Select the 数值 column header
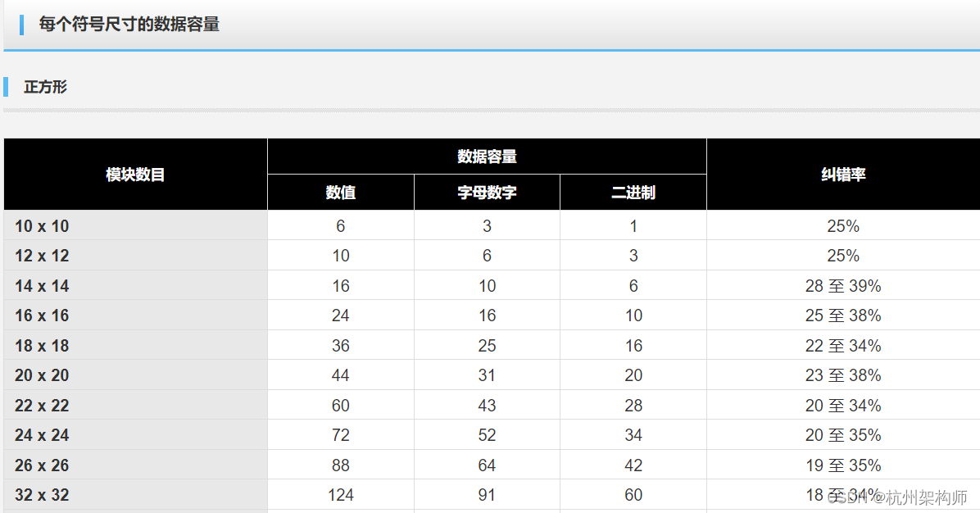This screenshot has height=513, width=980. point(340,192)
